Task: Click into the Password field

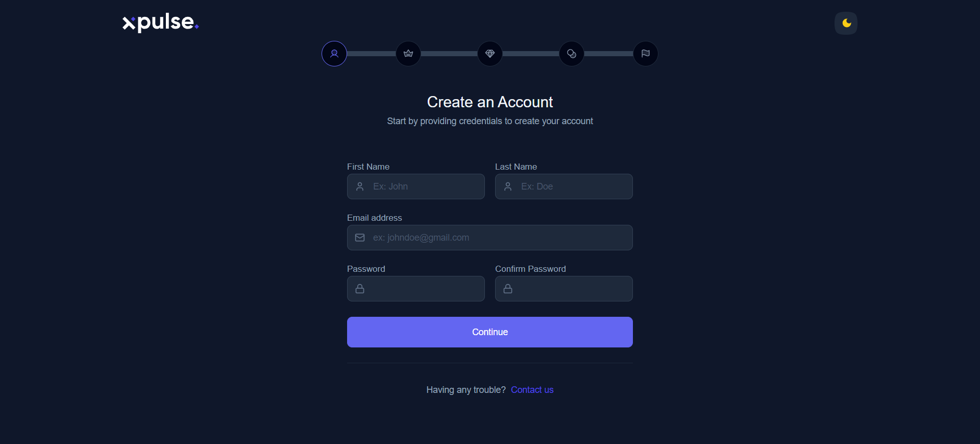Action: coord(424,289)
